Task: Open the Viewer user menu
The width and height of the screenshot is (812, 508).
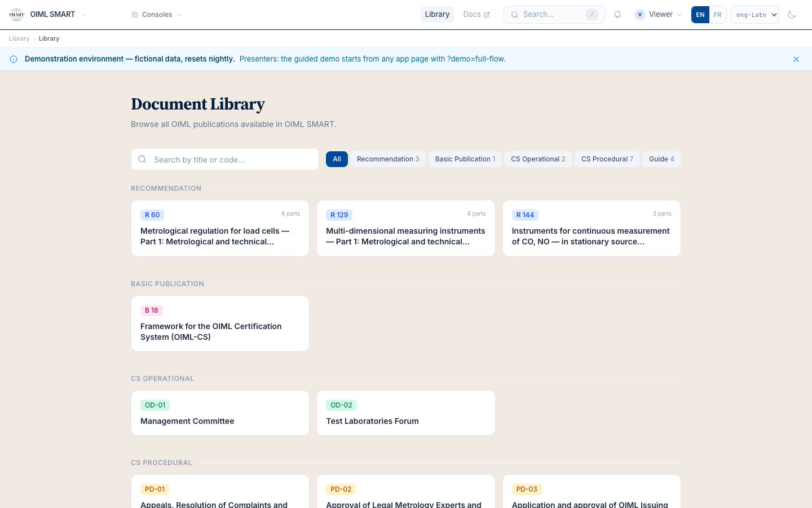Action: point(658,15)
